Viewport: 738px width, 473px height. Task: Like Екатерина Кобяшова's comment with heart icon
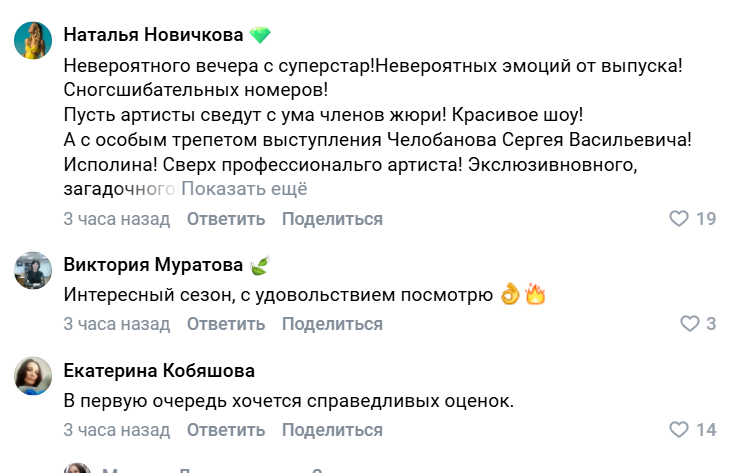tap(679, 430)
